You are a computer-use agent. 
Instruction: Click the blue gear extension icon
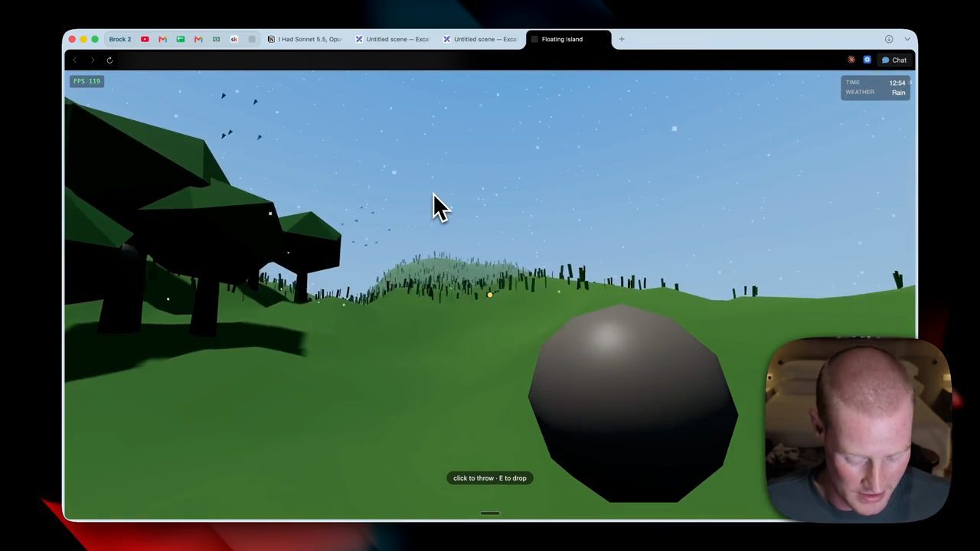click(867, 60)
